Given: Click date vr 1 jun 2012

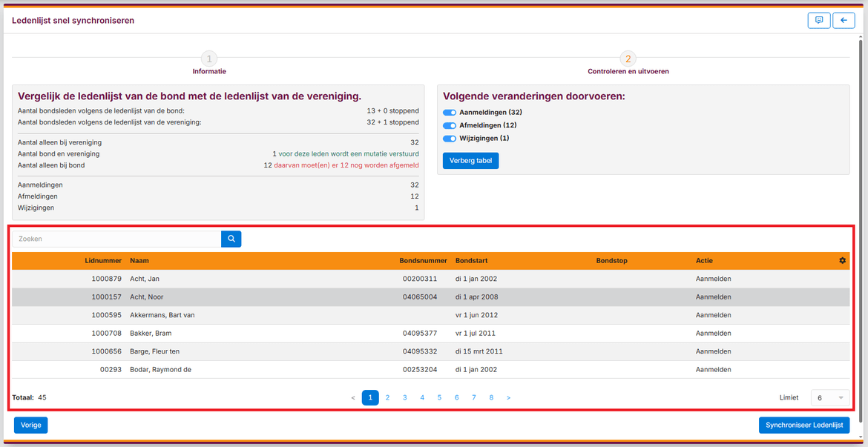Looking at the screenshot, I should 476,315.
